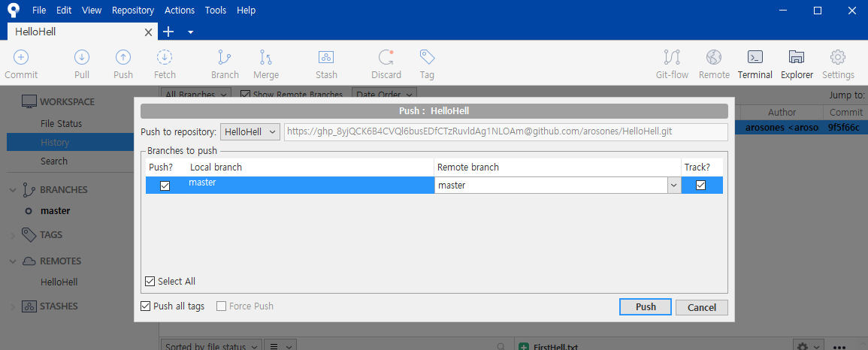Click the Tag toolbar icon

[x=427, y=57]
